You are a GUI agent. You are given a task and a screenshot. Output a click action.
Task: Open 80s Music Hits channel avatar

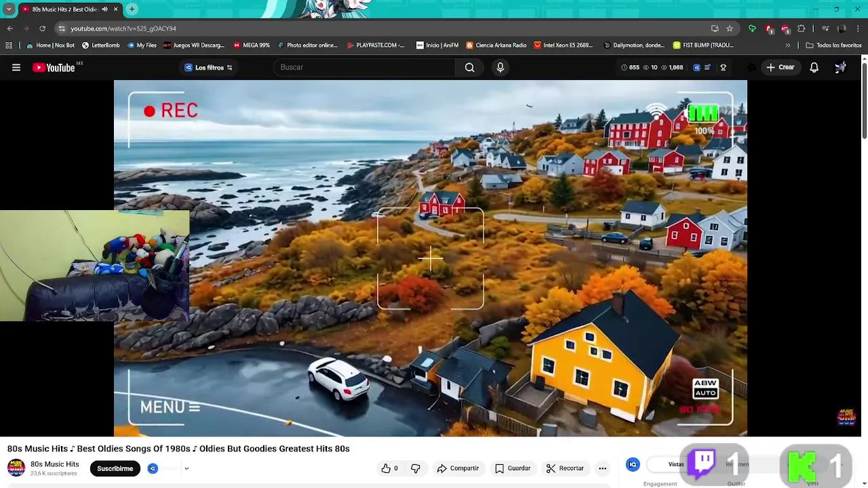pyautogui.click(x=16, y=468)
